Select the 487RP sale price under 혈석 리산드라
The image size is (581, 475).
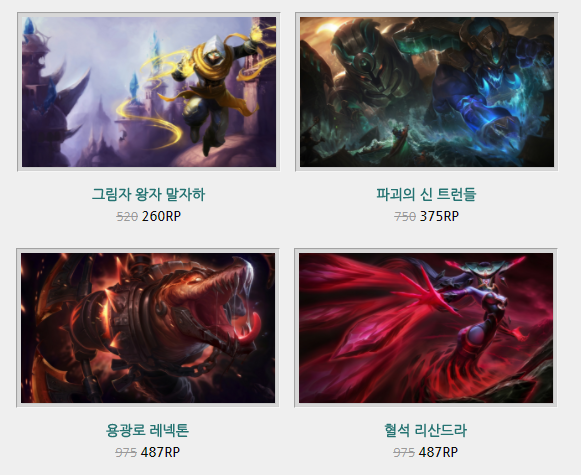[x=438, y=452]
